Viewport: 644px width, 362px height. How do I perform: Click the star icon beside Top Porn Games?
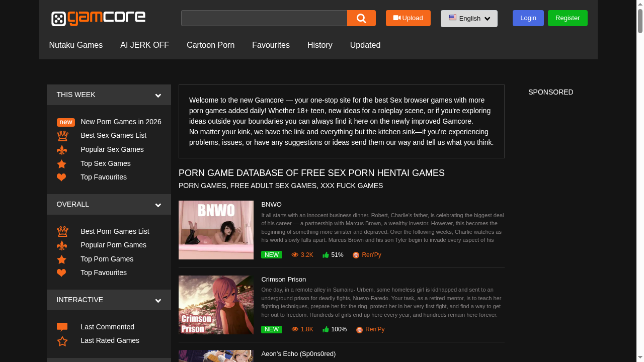61,259
